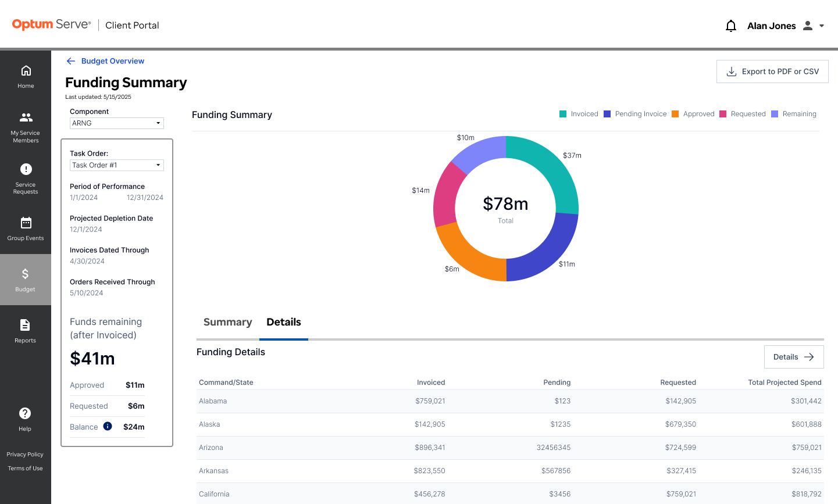
Task: Select the Alabama row name
Action: [x=213, y=401]
